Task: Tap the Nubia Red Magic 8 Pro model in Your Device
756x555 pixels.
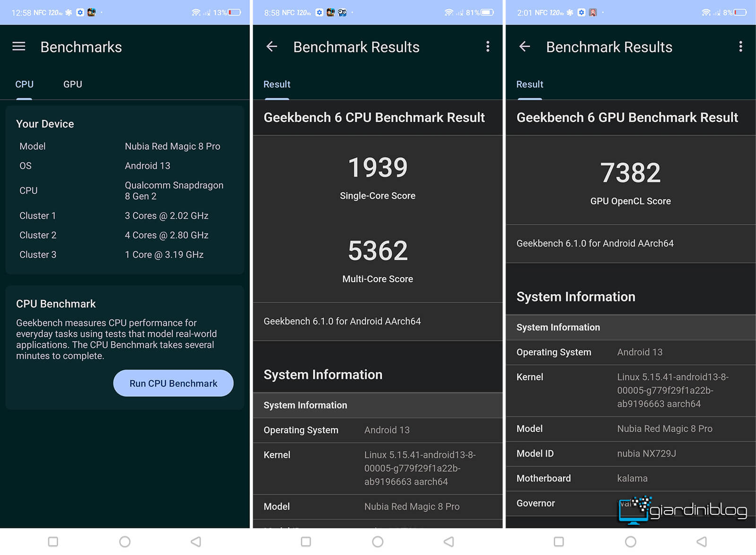Action: [172, 146]
